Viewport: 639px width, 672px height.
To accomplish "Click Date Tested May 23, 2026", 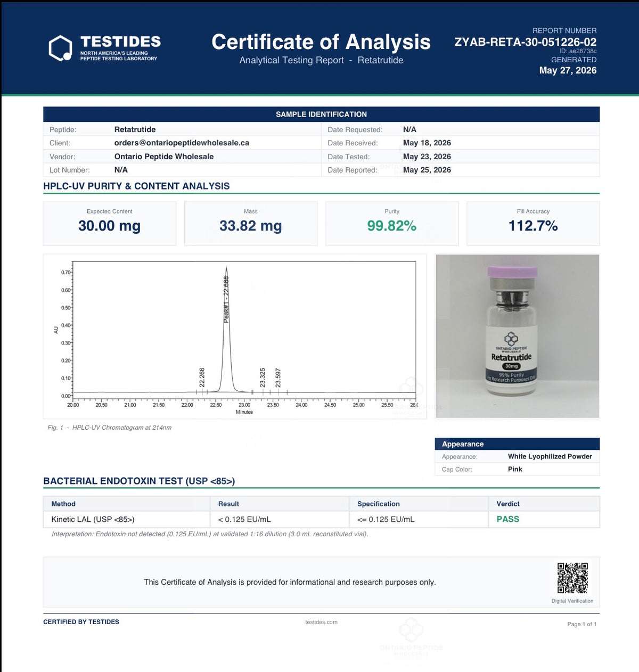I will tap(427, 157).
